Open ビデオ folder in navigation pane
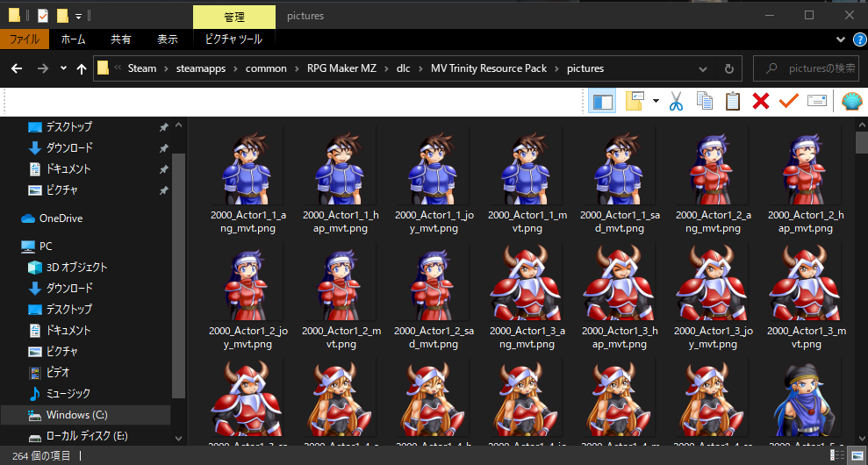Viewport: 868px width, 465px height. coord(58,373)
